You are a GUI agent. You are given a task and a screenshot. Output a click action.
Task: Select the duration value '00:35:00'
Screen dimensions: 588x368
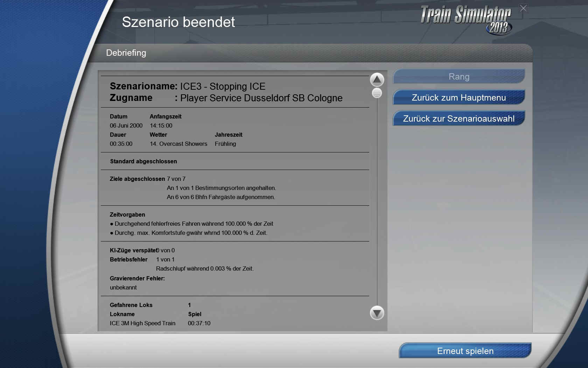[x=121, y=144]
